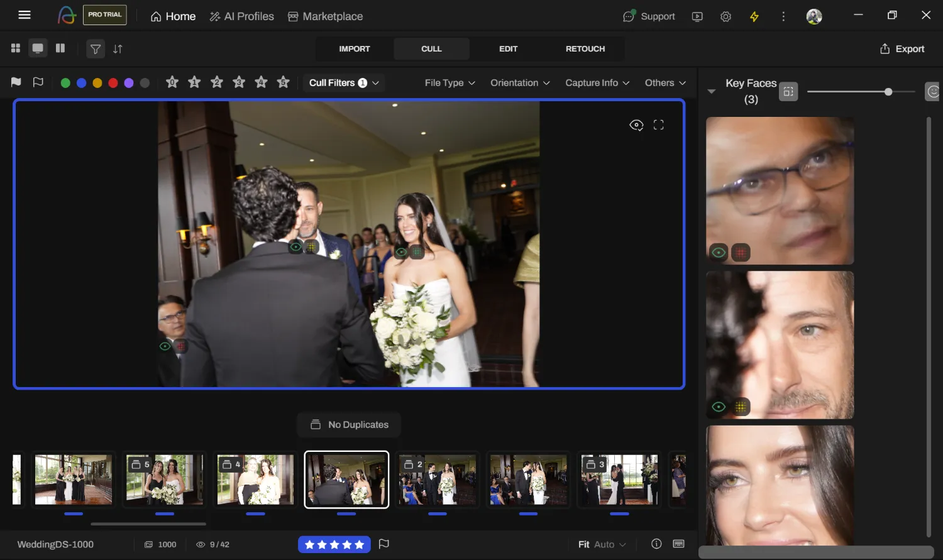This screenshot has width=943, height=560.
Task: Open the keyboard shortcuts icon in status bar
Action: (678, 544)
